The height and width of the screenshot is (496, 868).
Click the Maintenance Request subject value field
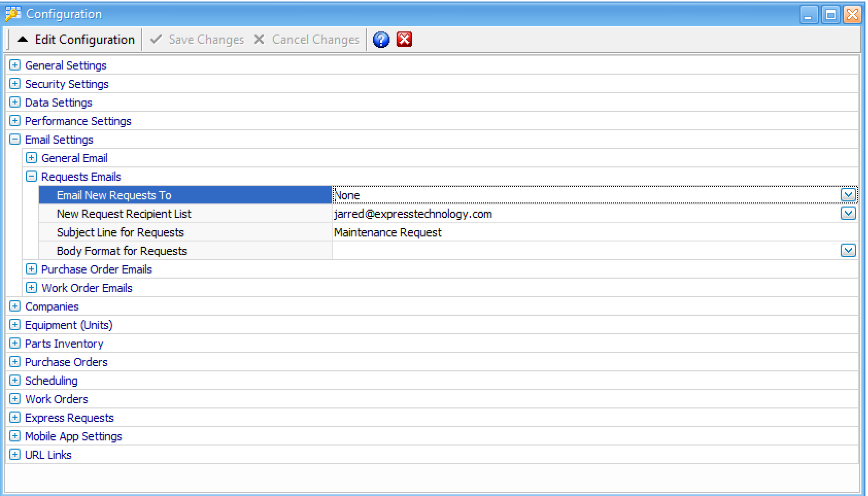(595, 232)
